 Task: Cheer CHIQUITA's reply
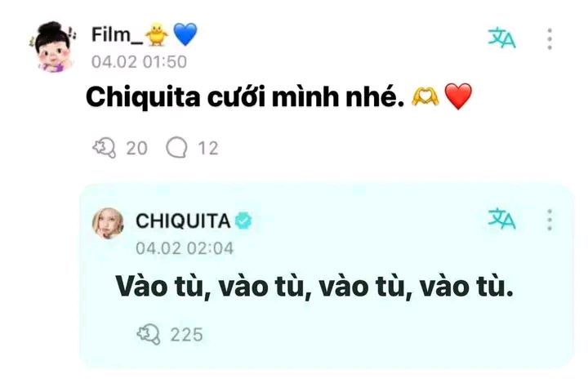149,334
